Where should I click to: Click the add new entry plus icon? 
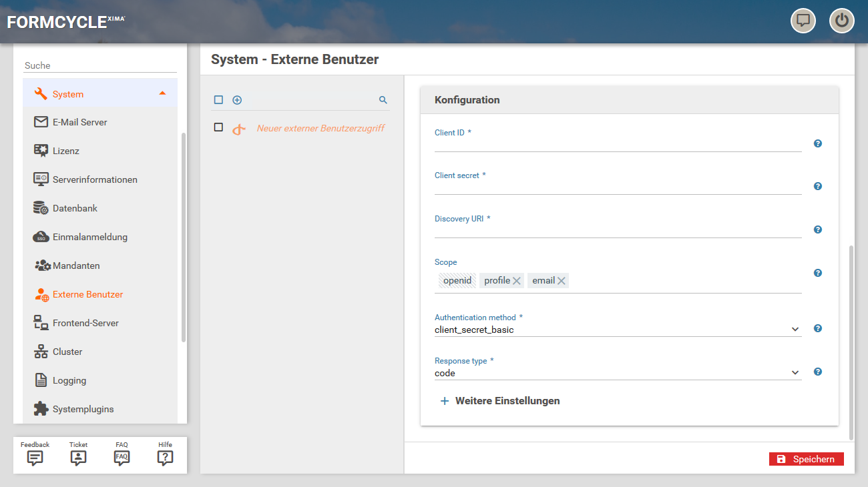pos(237,100)
